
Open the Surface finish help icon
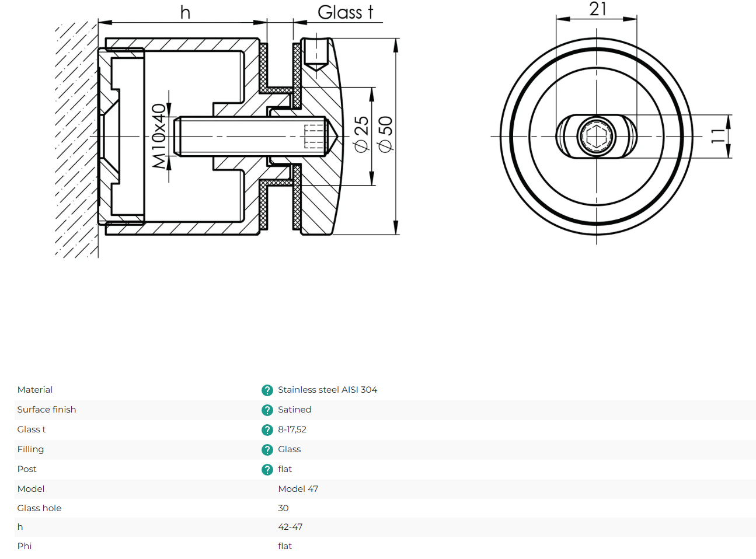click(267, 410)
